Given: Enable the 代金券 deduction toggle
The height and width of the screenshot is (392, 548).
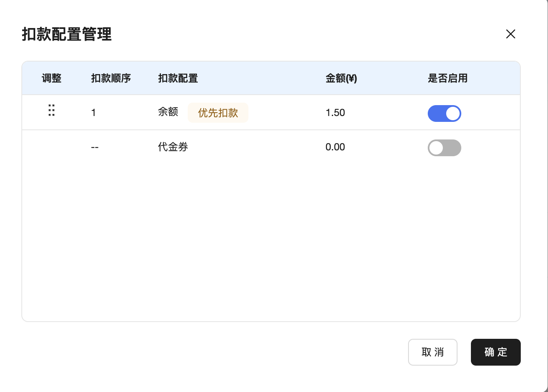Looking at the screenshot, I should click(444, 148).
